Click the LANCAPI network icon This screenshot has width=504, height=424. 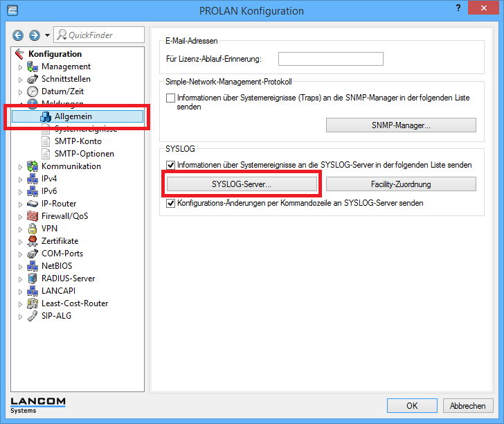[x=33, y=291]
